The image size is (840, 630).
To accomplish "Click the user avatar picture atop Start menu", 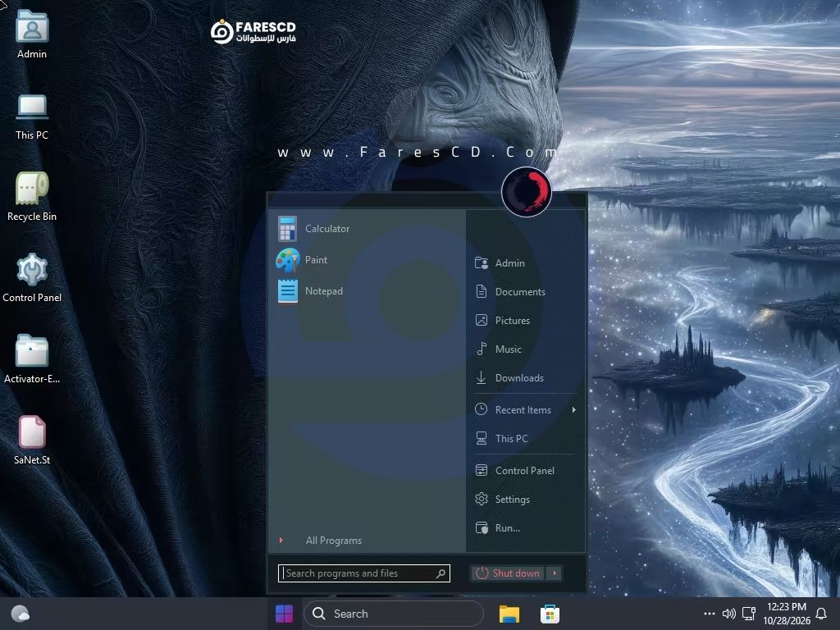I will tap(526, 192).
